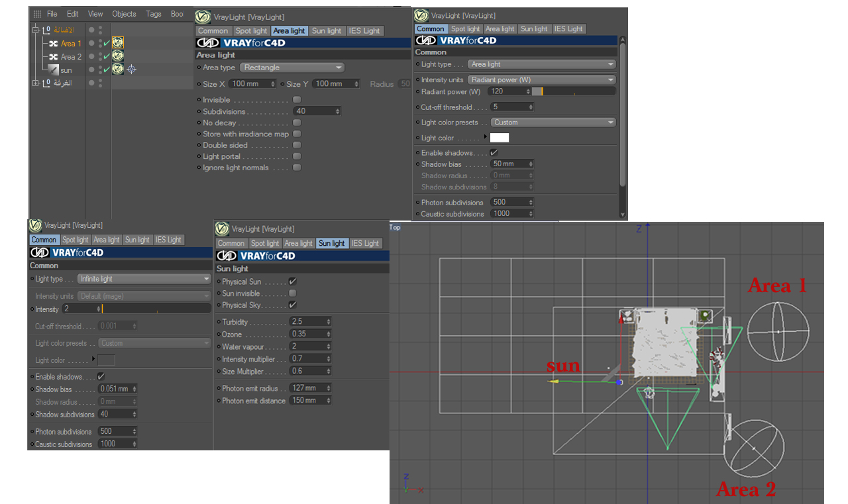Image resolution: width=848 pixels, height=504 pixels.
Task: Click the Radiant power slider bar
Action: tap(574, 91)
